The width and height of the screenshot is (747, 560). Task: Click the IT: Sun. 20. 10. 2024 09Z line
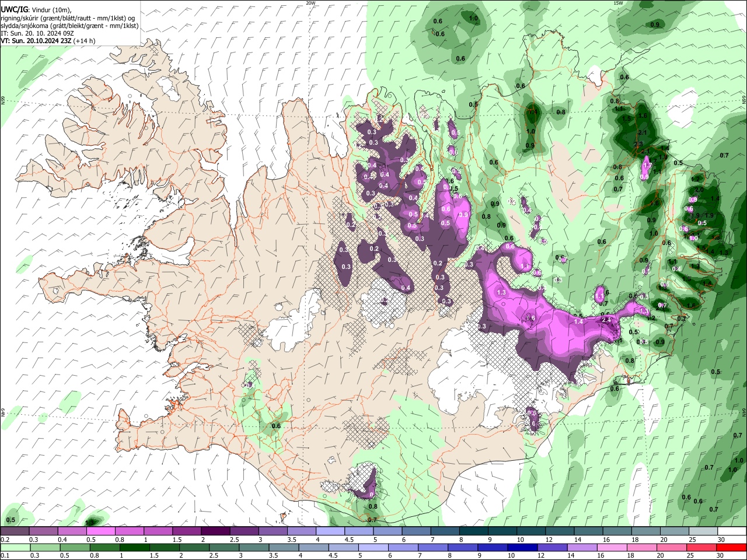click(37, 33)
